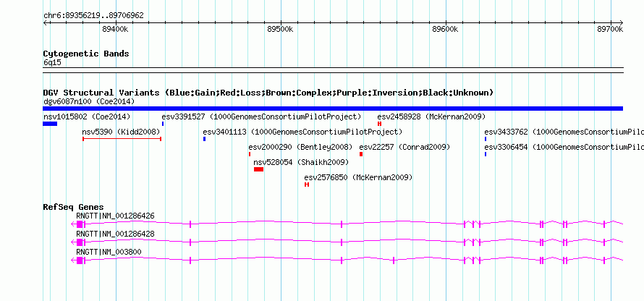Open nsv528054 (Shaikh2009) label
This screenshot has width=644, height=301.
point(301,163)
